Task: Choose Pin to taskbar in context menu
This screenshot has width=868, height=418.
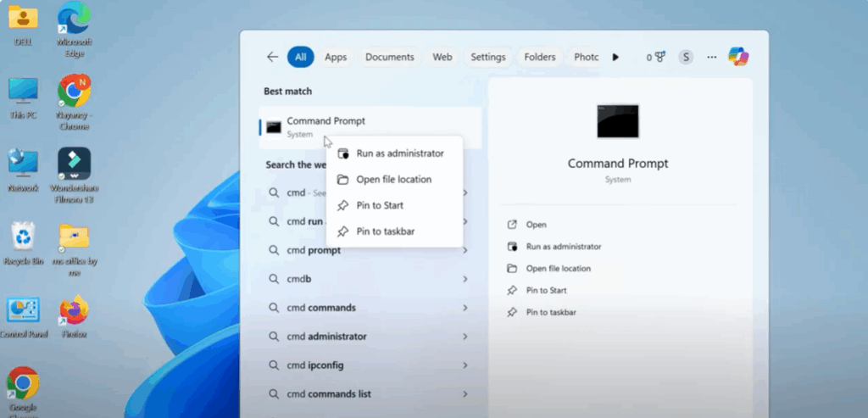Action: coord(394,231)
